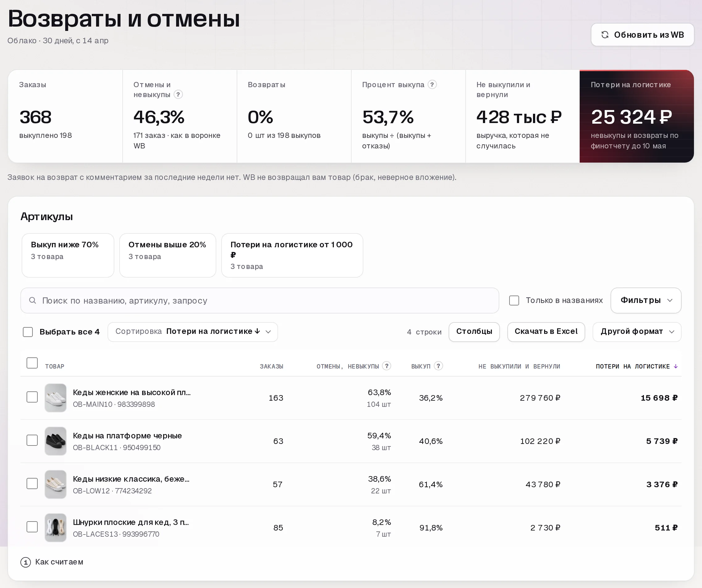Expand the Другой формат dropdown
Viewport: 702px width, 588px height.
637,332
